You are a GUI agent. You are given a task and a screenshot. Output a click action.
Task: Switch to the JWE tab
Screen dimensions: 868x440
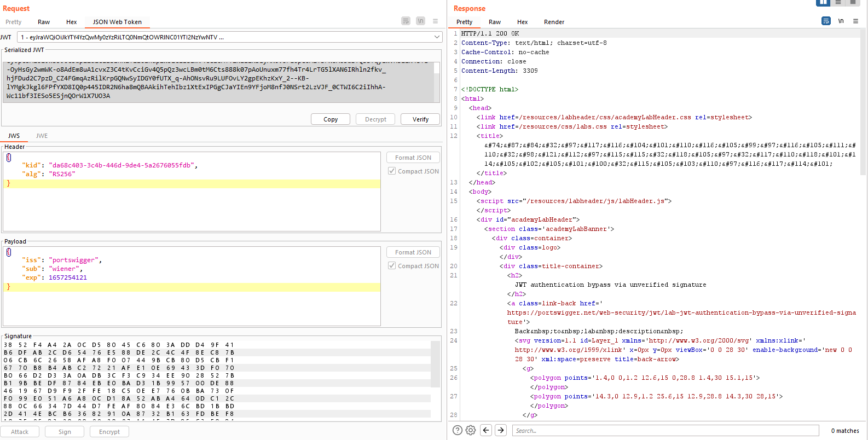coord(42,136)
